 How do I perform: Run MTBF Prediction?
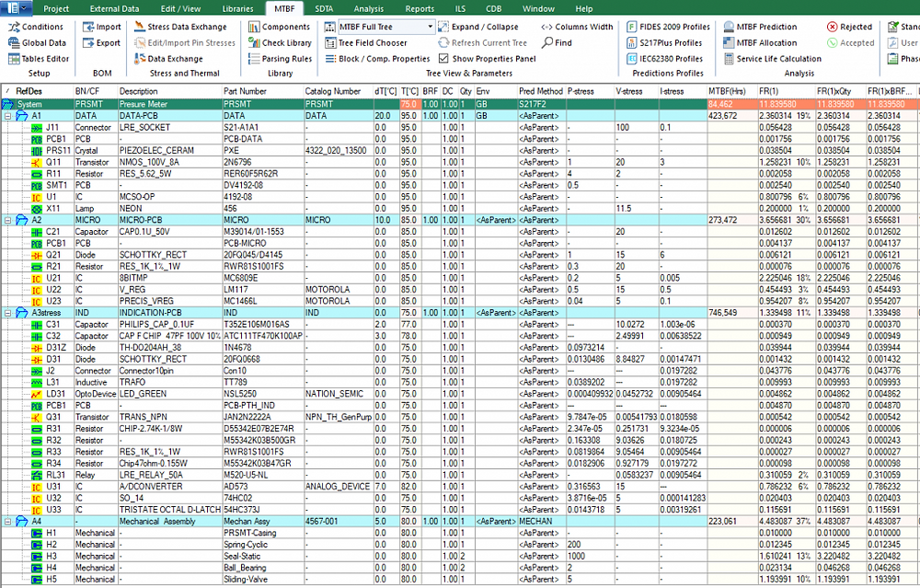coord(769,26)
